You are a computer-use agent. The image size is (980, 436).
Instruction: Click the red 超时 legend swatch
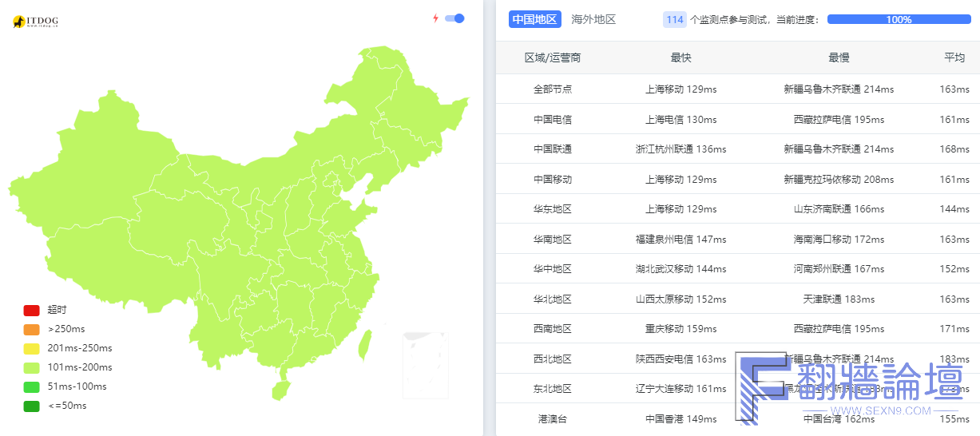[x=31, y=310]
